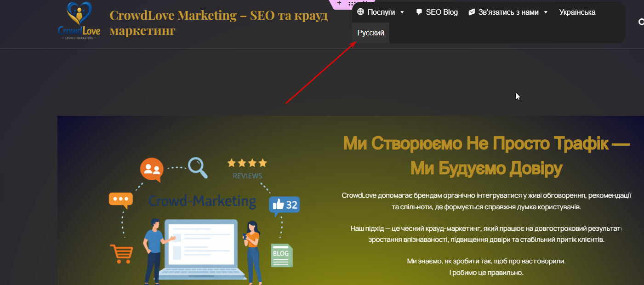Click paragraph starting 'CrowdLove допомагає брендам'
Viewport: 644px width, 285px height.
(x=486, y=201)
